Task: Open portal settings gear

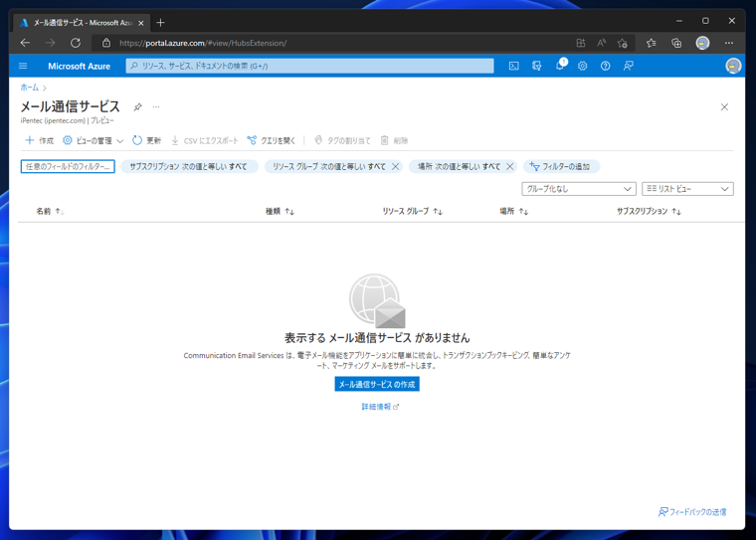Action: [x=583, y=66]
